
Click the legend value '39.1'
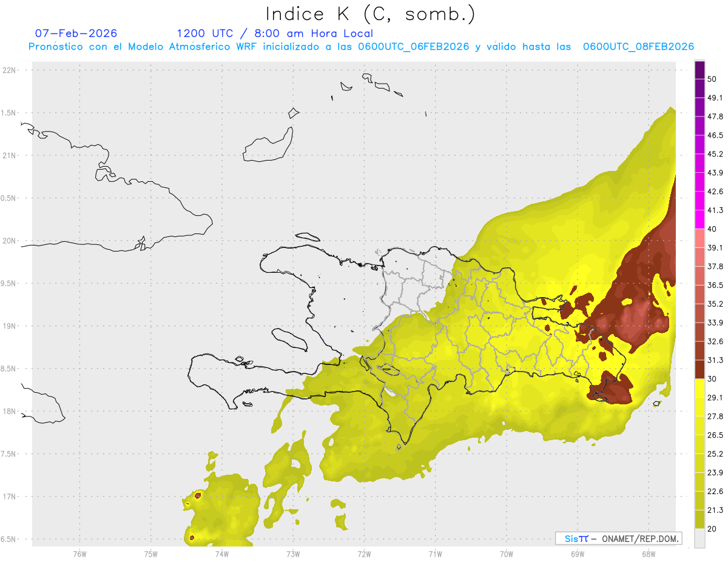click(715, 248)
